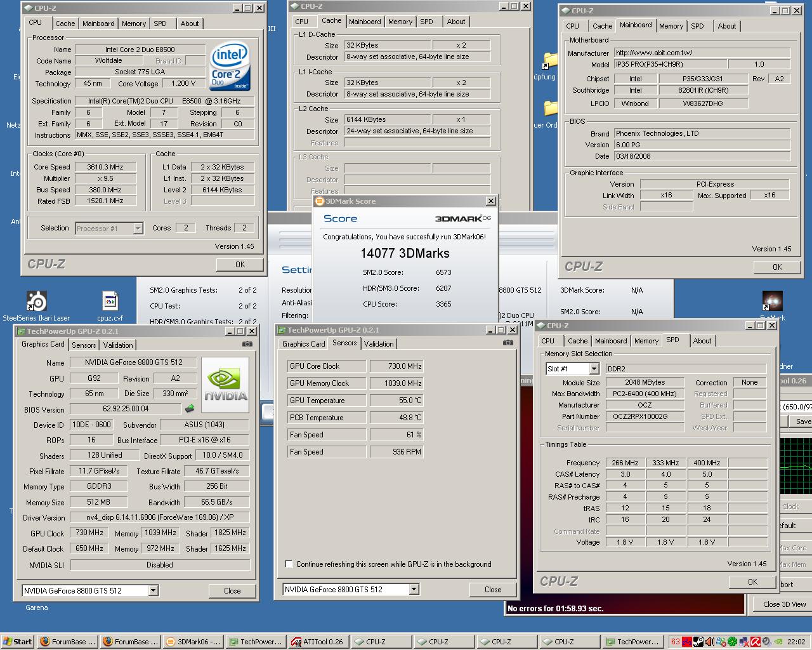Open the SteelSeries Ikari Laser desktop shortcut
812x650 pixels.
coord(37,302)
